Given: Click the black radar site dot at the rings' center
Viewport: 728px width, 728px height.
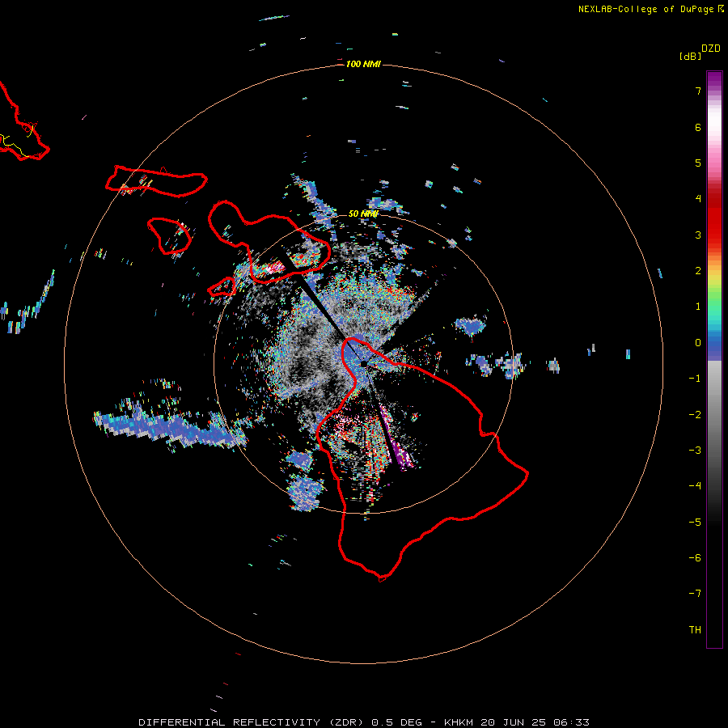Looking at the screenshot, I should 363,363.
